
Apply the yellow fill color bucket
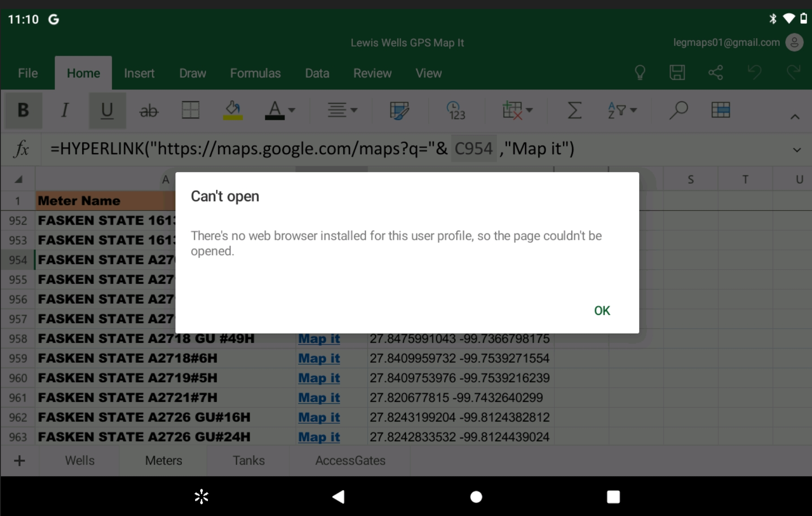click(x=233, y=110)
